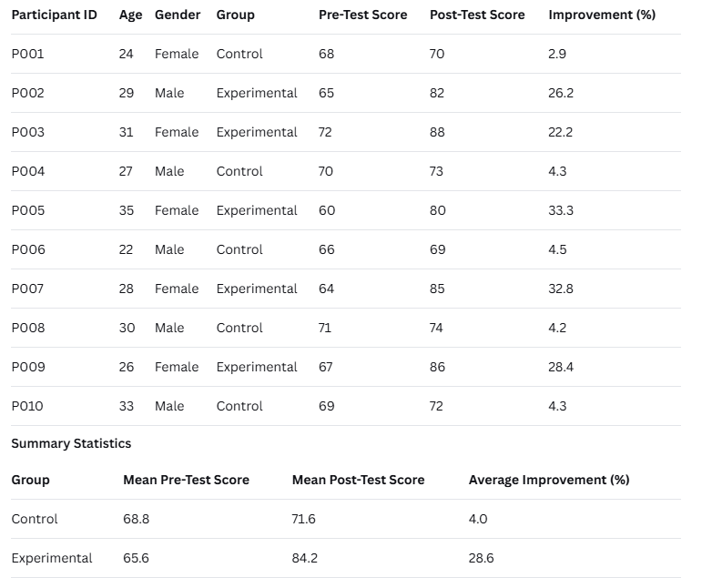Click the P005 participant ID cell
Viewport: 702px width, 588px height.
[28, 210]
